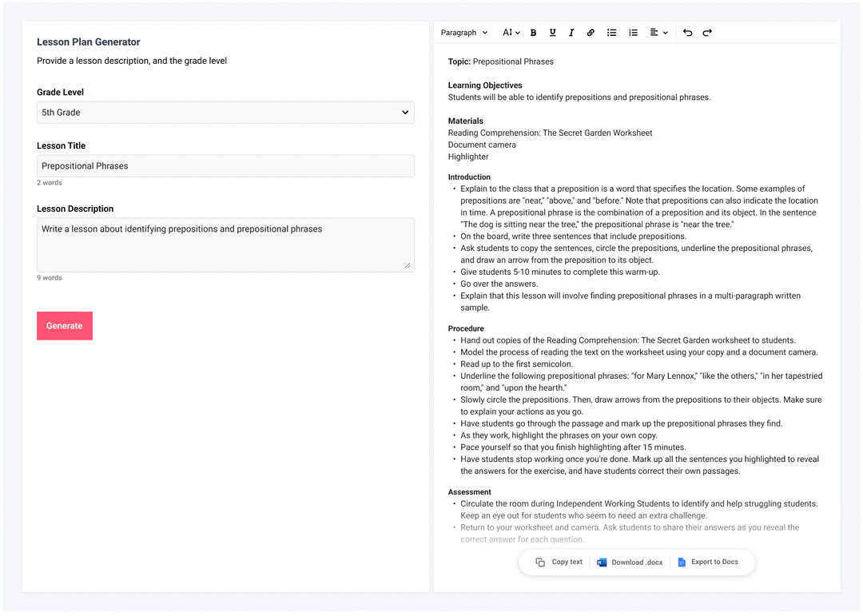Screen dimensions: 863x616
Task: Click the Materials section heading
Action: [466, 121]
